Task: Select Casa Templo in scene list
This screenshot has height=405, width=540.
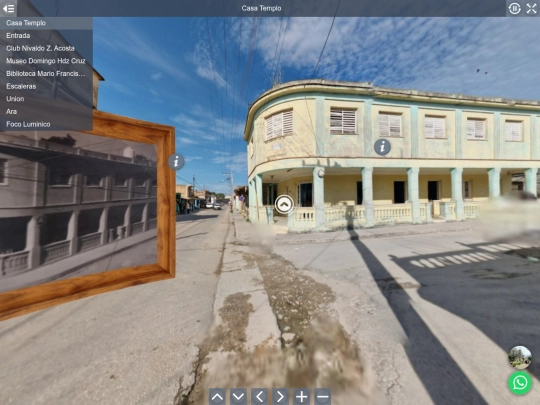Action: click(x=46, y=23)
